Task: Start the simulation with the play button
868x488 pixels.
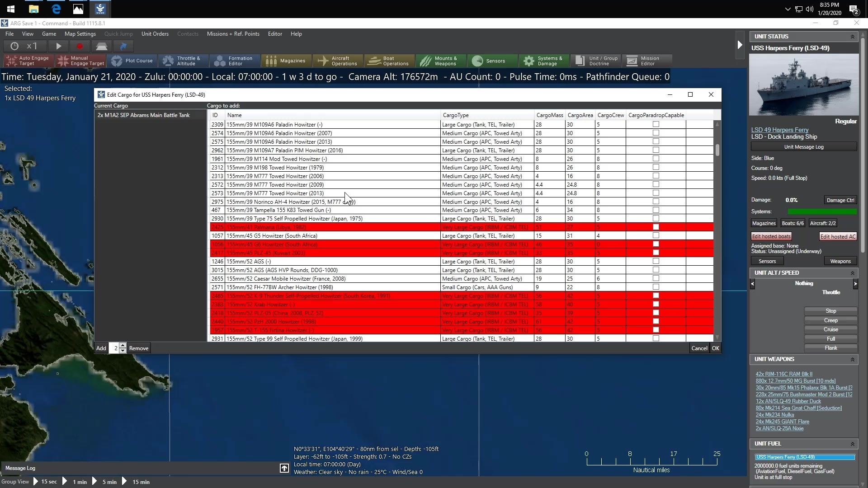Action: 58,46
